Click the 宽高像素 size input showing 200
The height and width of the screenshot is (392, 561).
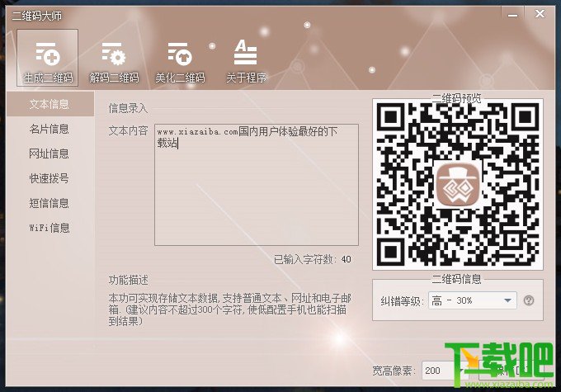444,371
